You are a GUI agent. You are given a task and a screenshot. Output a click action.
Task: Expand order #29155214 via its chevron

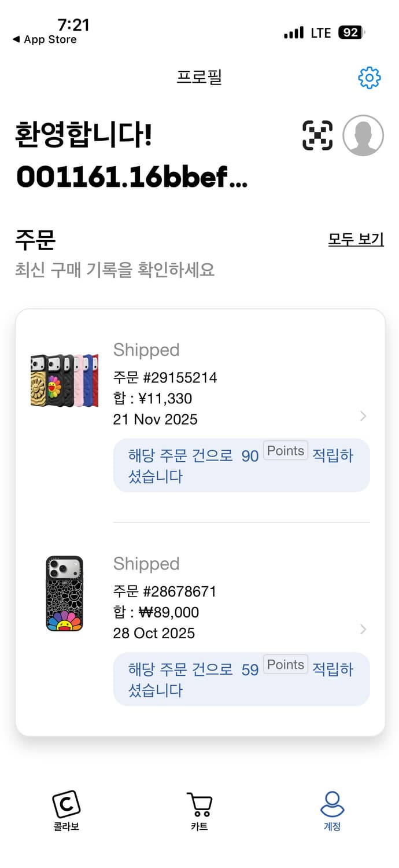[x=363, y=416]
